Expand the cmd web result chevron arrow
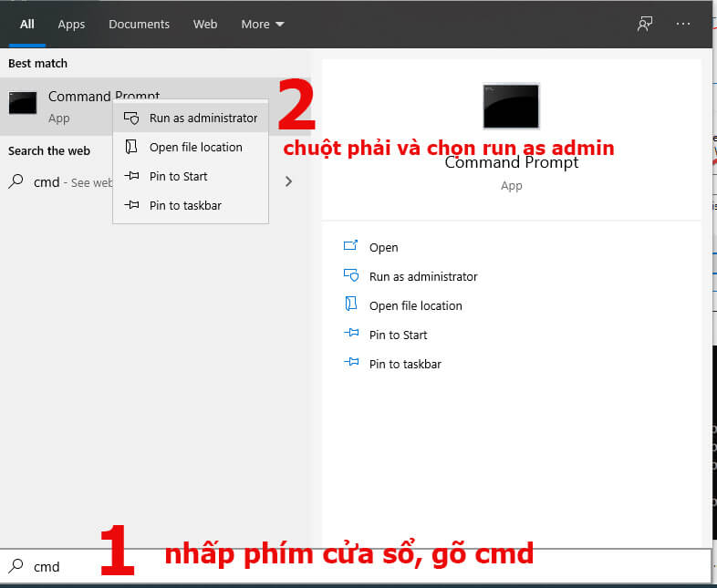 (x=288, y=181)
